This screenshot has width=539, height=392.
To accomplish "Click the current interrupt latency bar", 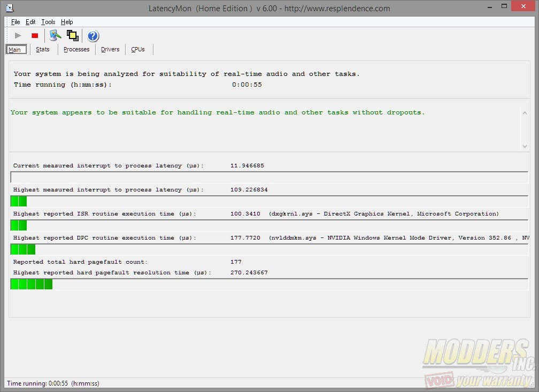I will [x=269, y=177].
